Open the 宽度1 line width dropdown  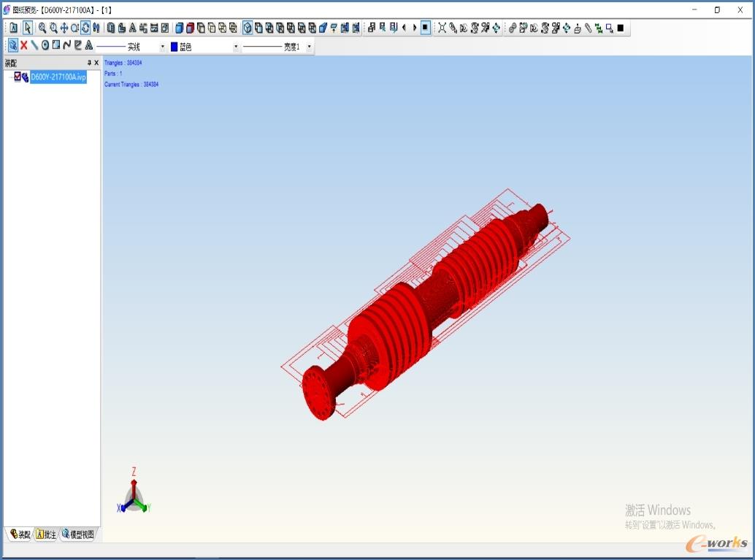pos(309,47)
